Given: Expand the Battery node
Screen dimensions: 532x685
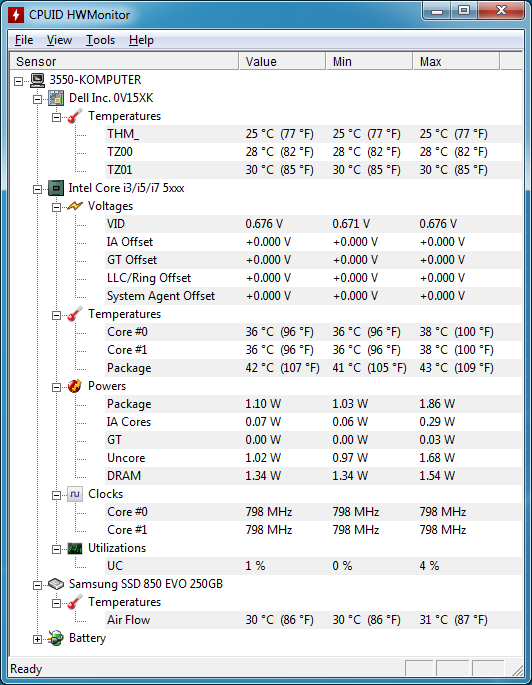Looking at the screenshot, I should point(38,639).
